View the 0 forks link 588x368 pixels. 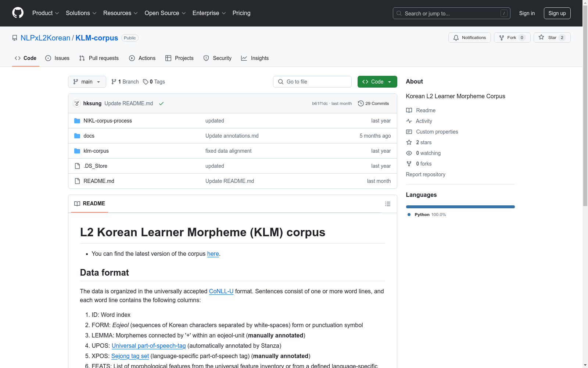419,164
